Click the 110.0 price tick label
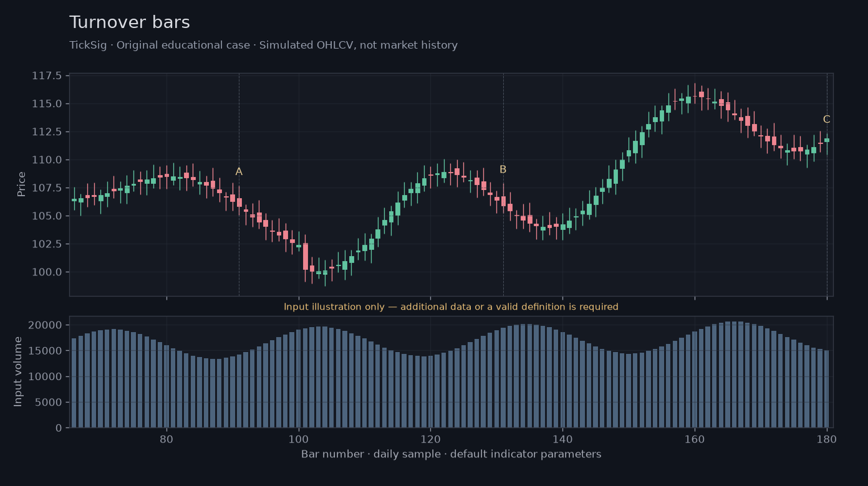Image resolution: width=868 pixels, height=486 pixels. [47, 160]
